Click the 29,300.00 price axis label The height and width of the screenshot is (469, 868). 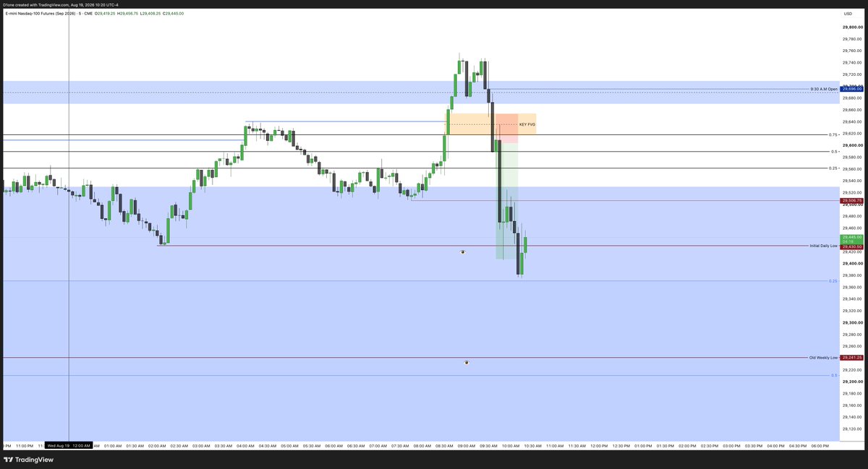tap(853, 322)
